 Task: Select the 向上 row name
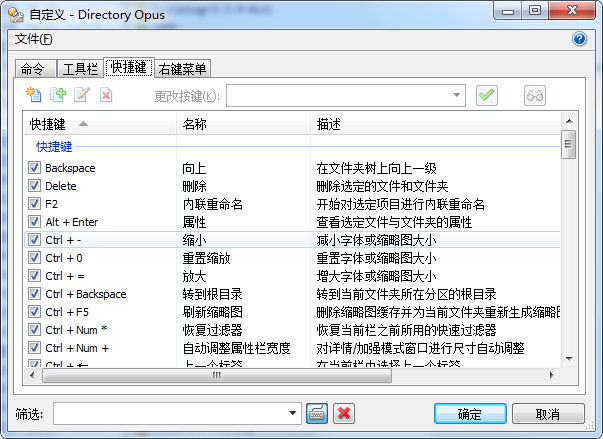(x=194, y=168)
